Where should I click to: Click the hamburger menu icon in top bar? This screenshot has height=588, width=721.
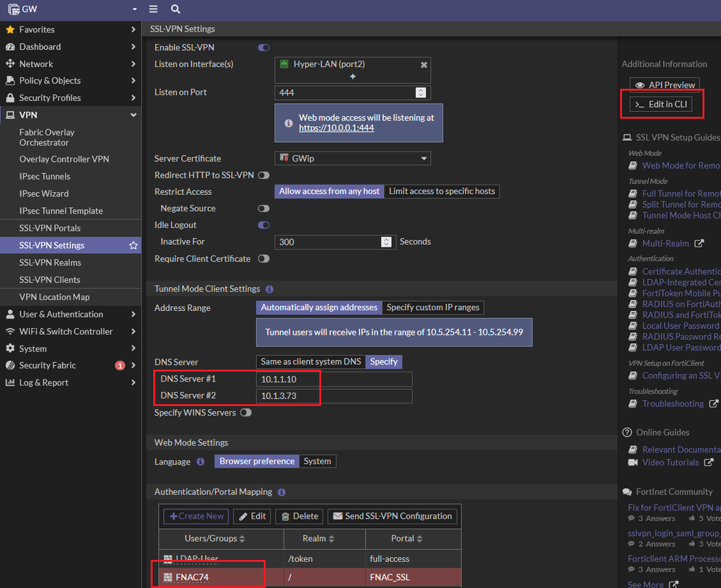153,9
